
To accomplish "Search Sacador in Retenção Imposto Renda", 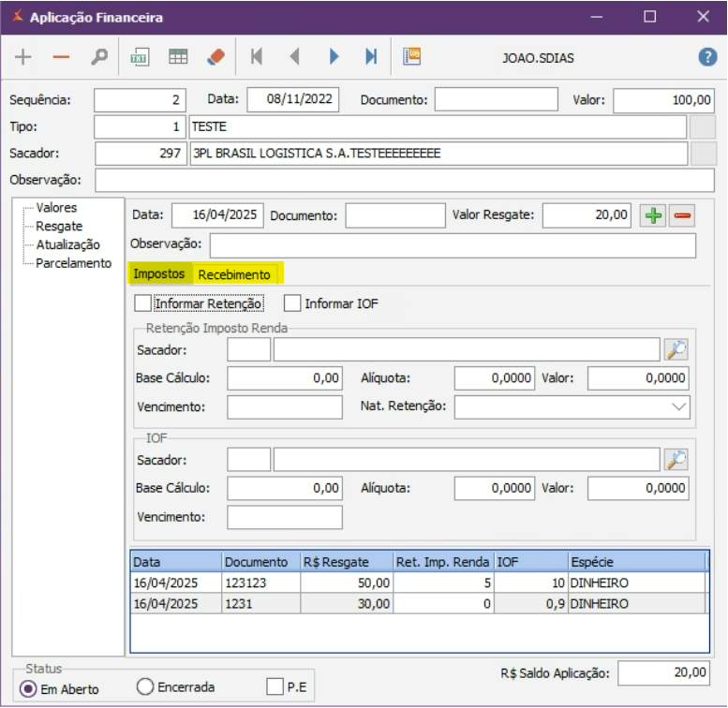I will pos(676,350).
